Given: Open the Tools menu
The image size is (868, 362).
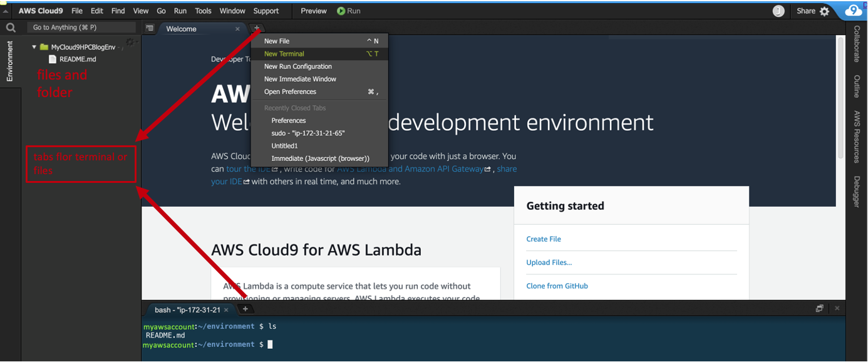Looking at the screenshot, I should pos(204,11).
